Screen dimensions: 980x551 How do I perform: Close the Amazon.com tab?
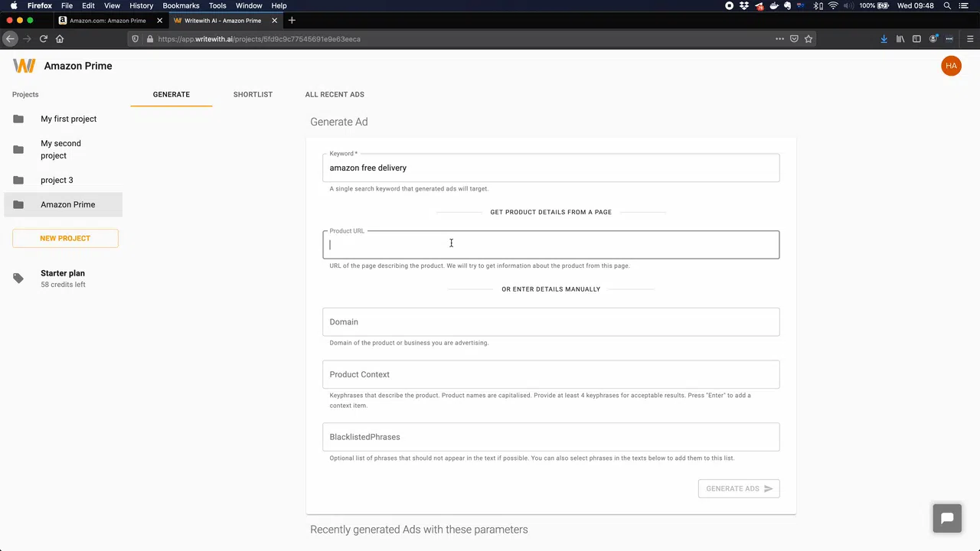[159, 21]
